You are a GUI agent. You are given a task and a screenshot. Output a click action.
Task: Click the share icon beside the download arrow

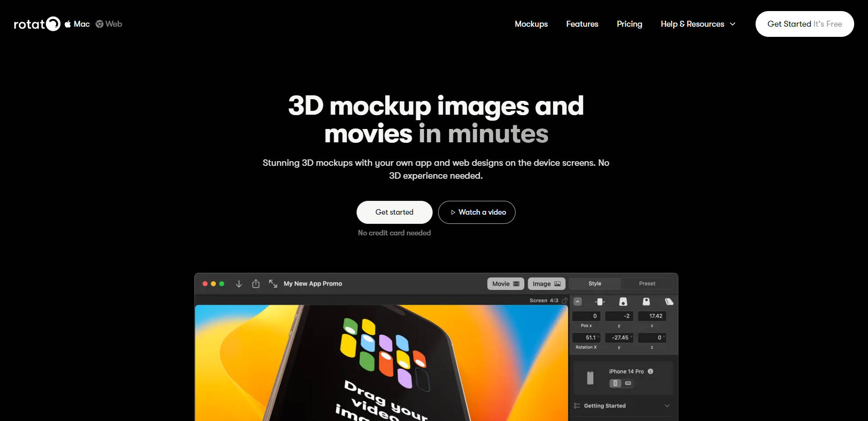click(256, 284)
